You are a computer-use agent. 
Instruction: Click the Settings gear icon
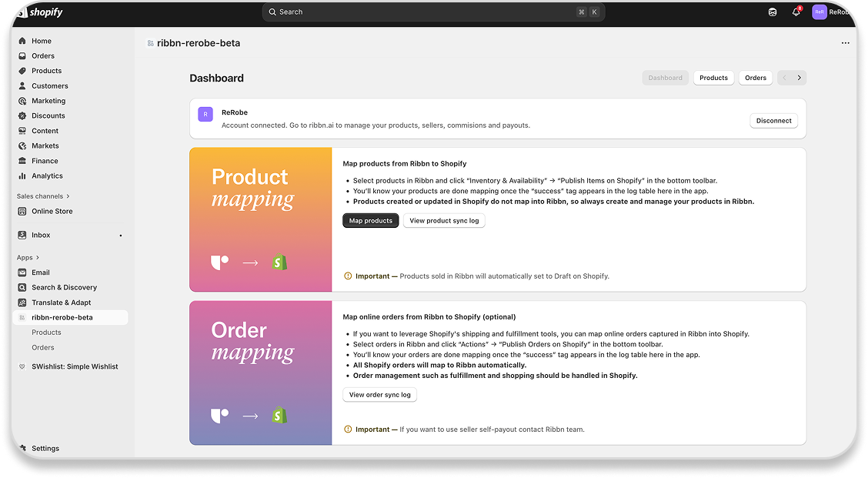coord(22,448)
